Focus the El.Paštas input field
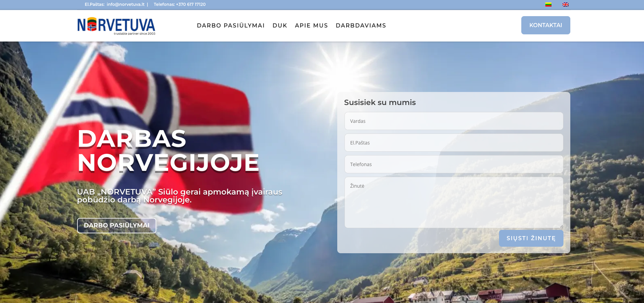Viewport: 644px width, 303px height. click(x=454, y=143)
